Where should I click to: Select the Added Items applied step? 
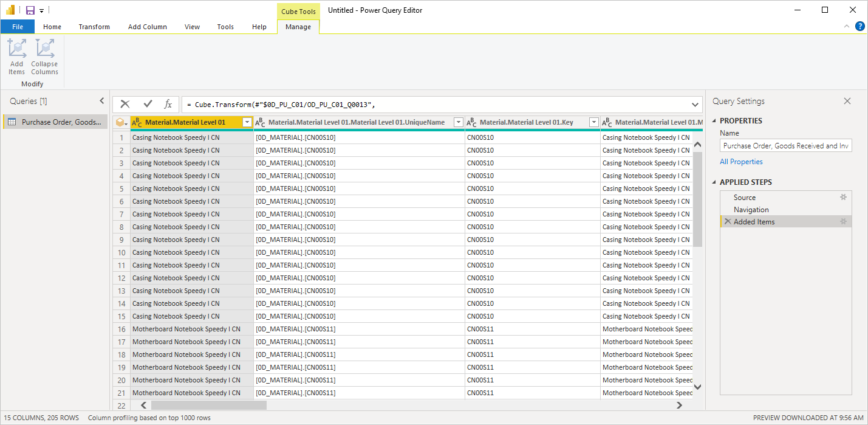click(x=785, y=222)
